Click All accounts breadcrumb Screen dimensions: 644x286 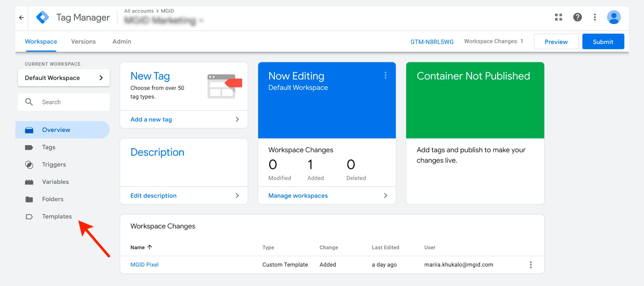coord(139,11)
